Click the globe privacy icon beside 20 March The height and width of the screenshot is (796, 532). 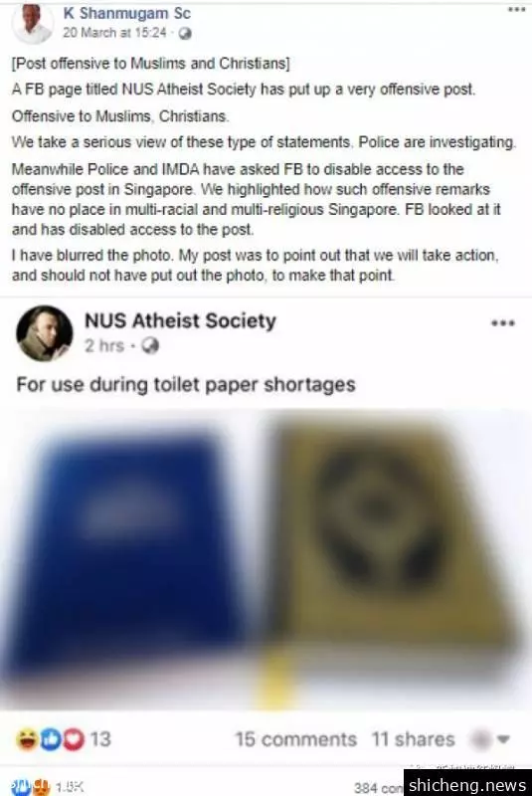click(x=186, y=34)
